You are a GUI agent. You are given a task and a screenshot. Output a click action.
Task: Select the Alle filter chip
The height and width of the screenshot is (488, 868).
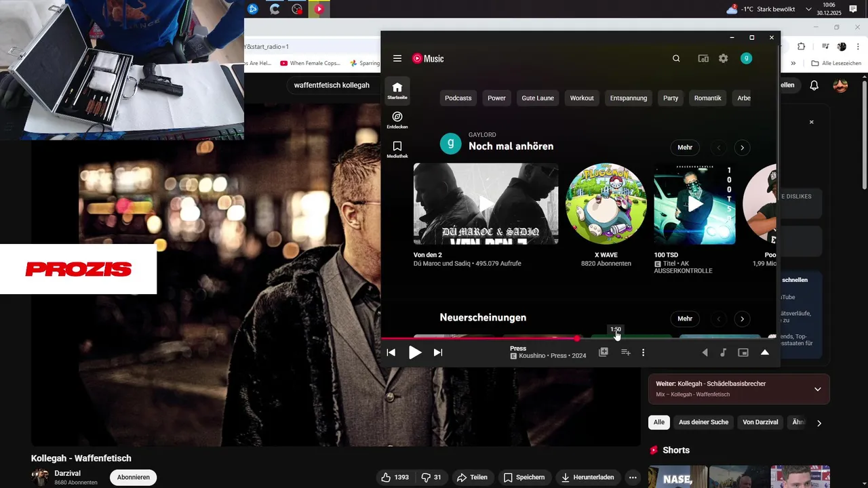click(659, 422)
